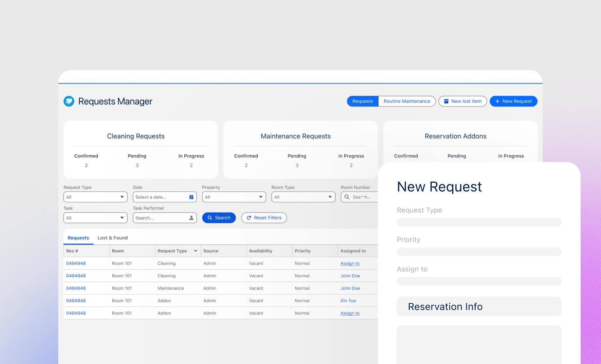The width and height of the screenshot is (601, 364).
Task: Click the calendar icon in Date field
Action: click(x=191, y=197)
